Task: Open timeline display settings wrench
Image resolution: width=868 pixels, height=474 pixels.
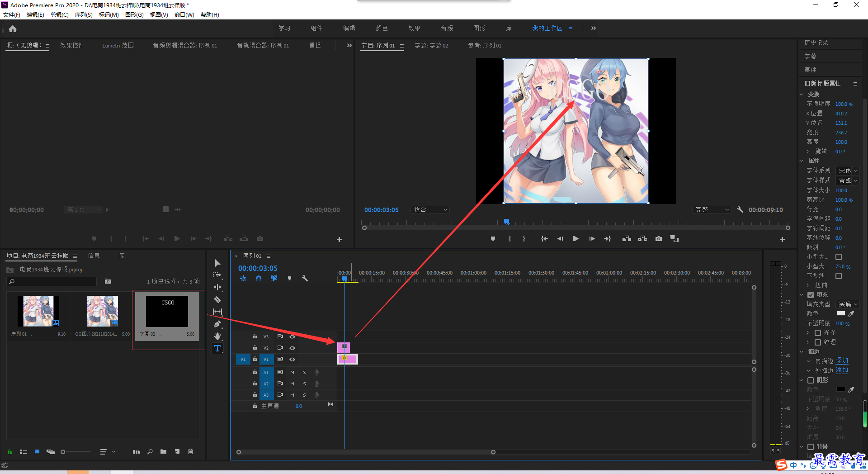Action: tap(305, 279)
